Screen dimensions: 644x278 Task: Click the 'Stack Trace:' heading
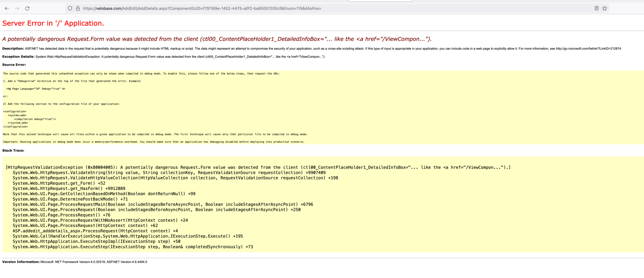pyautogui.click(x=13, y=150)
